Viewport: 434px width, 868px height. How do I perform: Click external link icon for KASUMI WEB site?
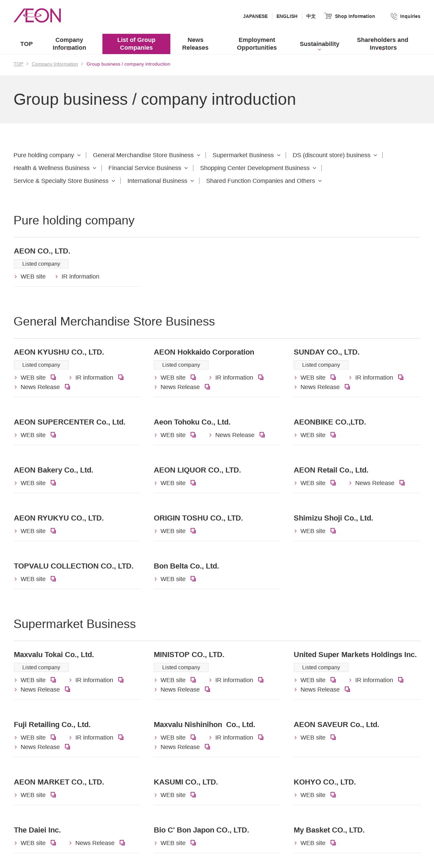(193, 795)
